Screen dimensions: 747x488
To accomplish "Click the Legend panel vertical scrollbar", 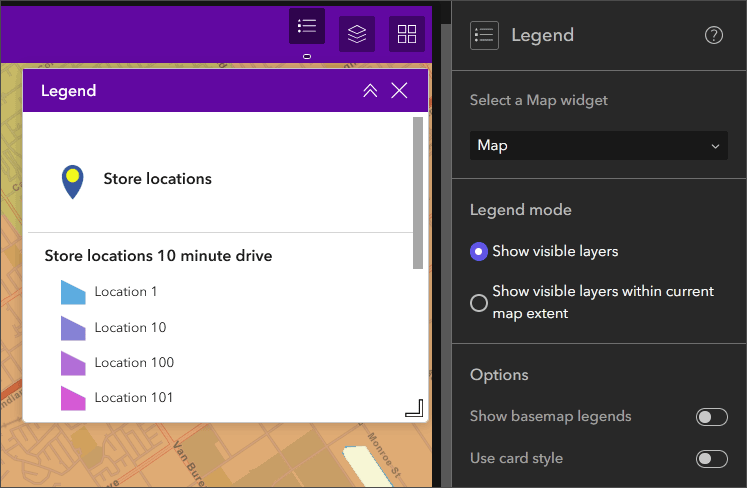I will pos(418,193).
